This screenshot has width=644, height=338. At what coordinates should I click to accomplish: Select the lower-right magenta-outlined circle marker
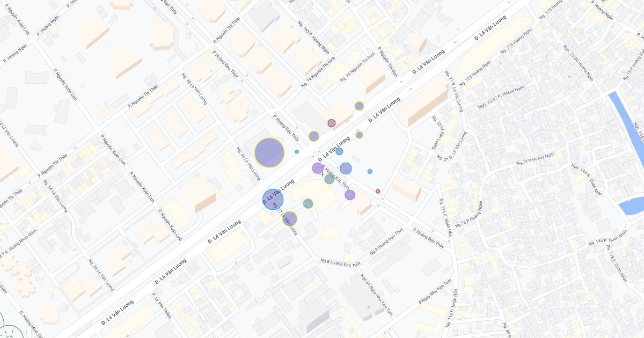[x=350, y=195]
